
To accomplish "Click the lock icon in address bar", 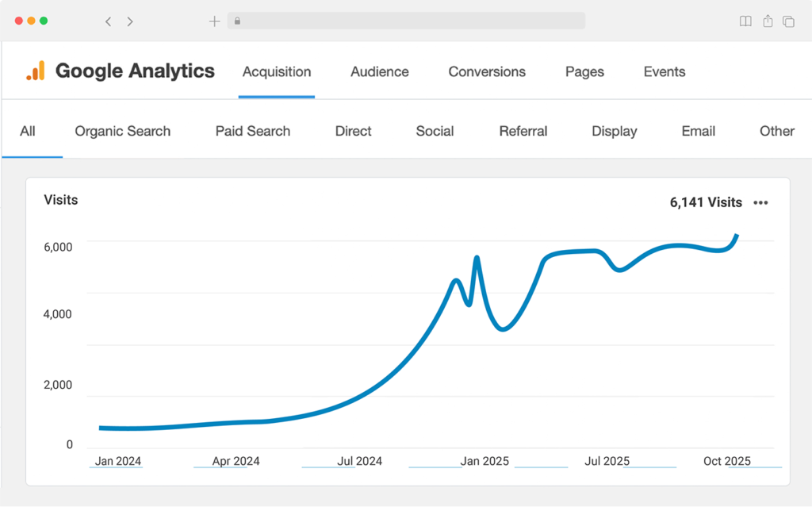I will pyautogui.click(x=237, y=21).
